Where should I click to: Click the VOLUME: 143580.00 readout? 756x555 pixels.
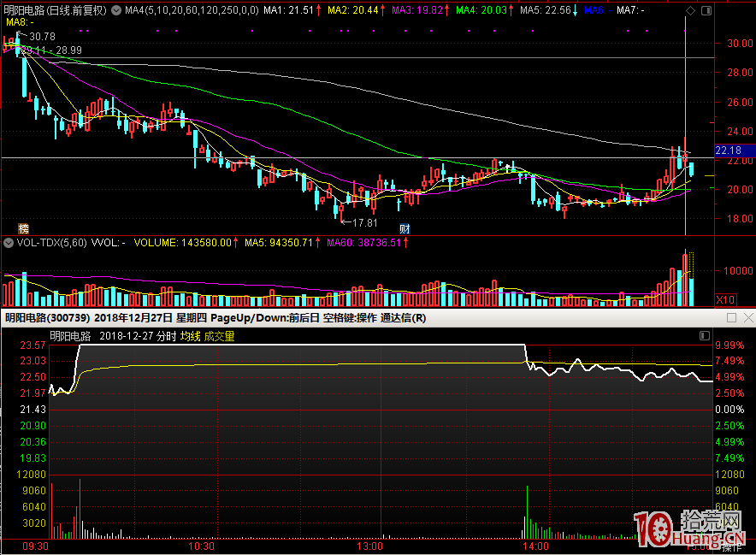click(182, 243)
